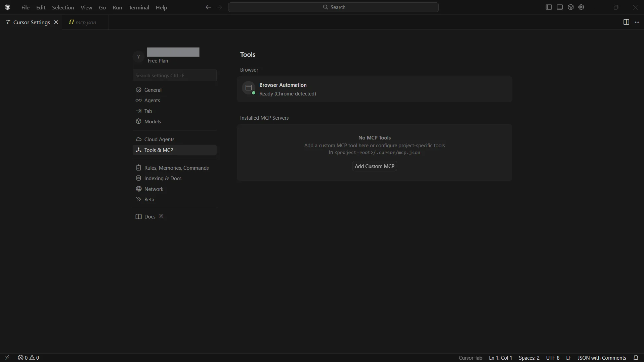This screenshot has height=362, width=644.
Task: Click the split editor right icon
Action: click(x=626, y=22)
